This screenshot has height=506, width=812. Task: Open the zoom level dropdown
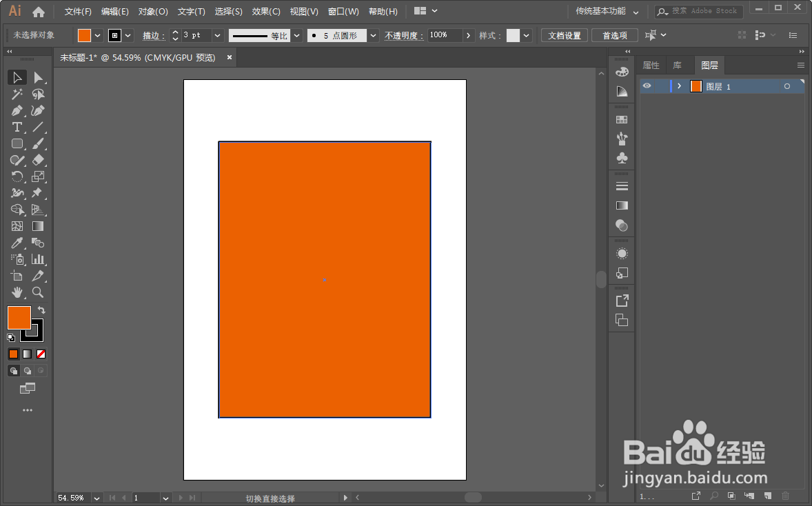click(x=97, y=498)
